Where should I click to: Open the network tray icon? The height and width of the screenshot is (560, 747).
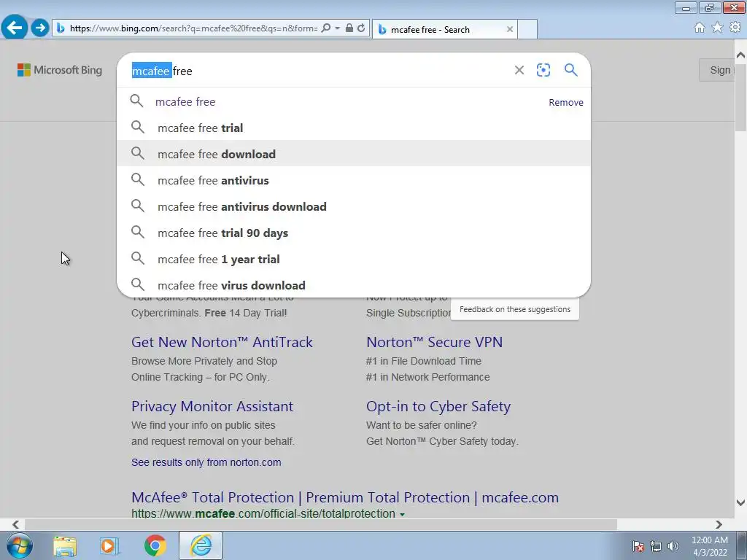[656, 546]
